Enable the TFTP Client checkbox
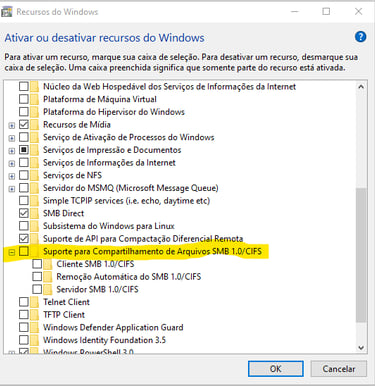This screenshot has height=386, width=375. pos(24,315)
